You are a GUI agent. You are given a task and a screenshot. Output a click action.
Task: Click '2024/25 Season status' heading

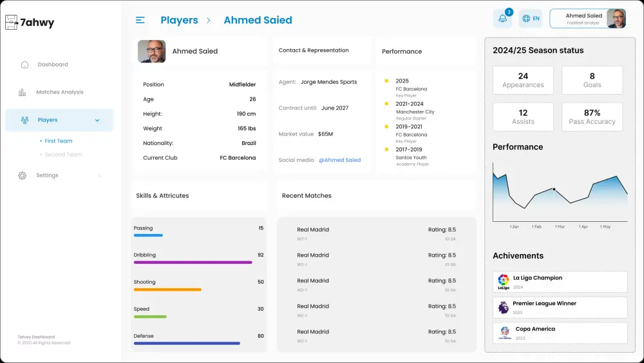click(538, 50)
